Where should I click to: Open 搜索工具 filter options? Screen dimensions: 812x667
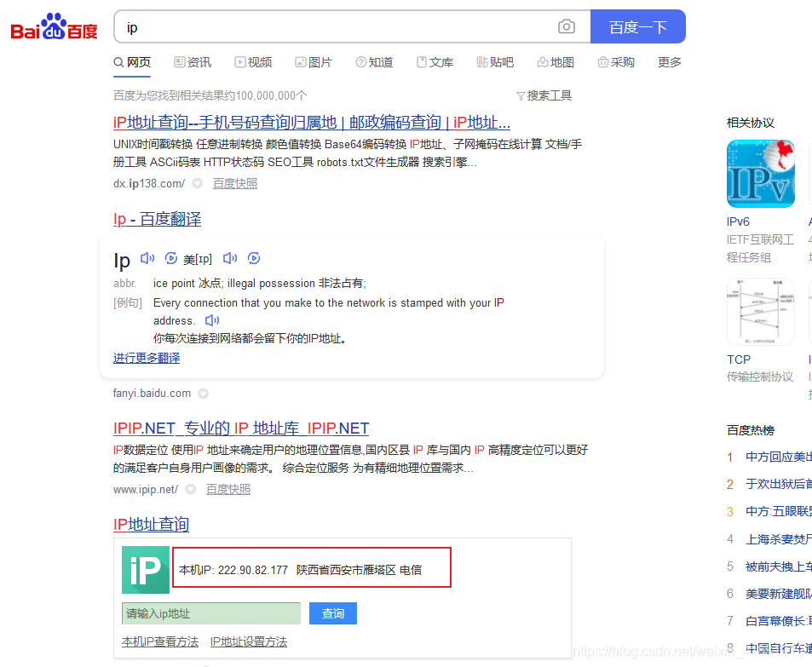point(544,95)
